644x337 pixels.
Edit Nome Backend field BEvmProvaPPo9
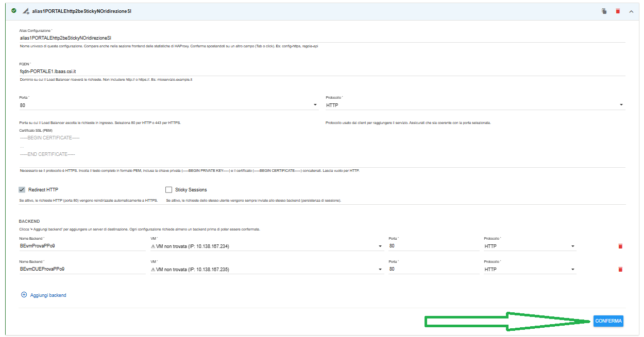point(82,246)
